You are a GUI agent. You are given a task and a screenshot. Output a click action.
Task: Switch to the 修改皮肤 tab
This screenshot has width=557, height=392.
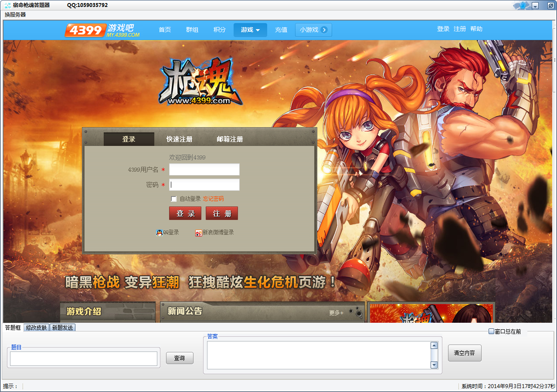[x=36, y=328]
